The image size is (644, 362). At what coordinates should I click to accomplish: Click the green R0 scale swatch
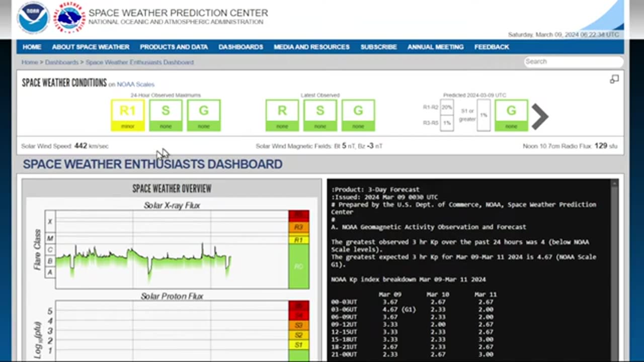[299, 266]
